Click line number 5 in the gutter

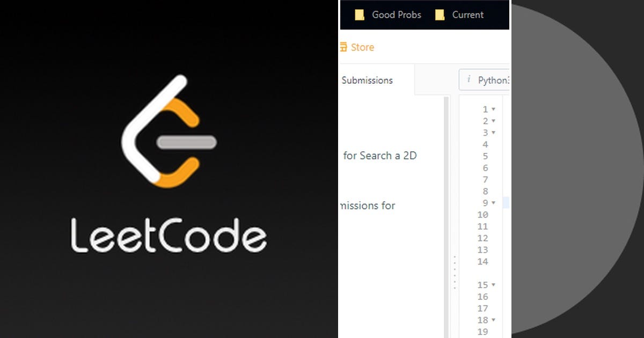485,156
